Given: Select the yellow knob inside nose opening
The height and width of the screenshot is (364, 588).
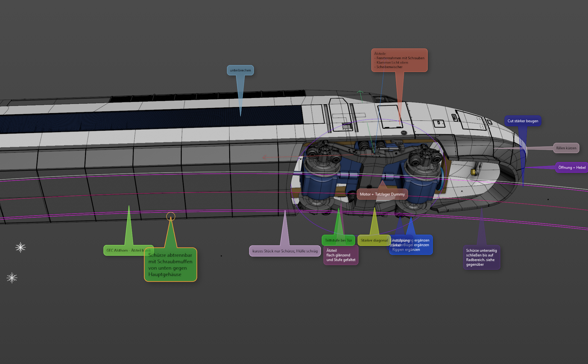Looking at the screenshot, I should point(473,172).
